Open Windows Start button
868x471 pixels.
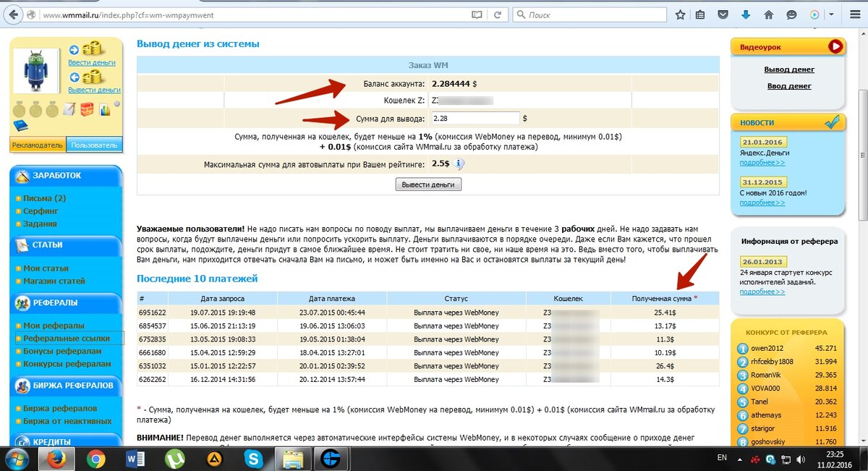17,459
